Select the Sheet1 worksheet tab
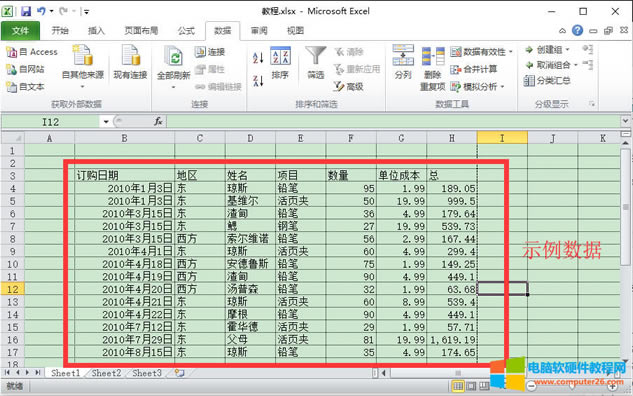633x396 pixels. 65,373
